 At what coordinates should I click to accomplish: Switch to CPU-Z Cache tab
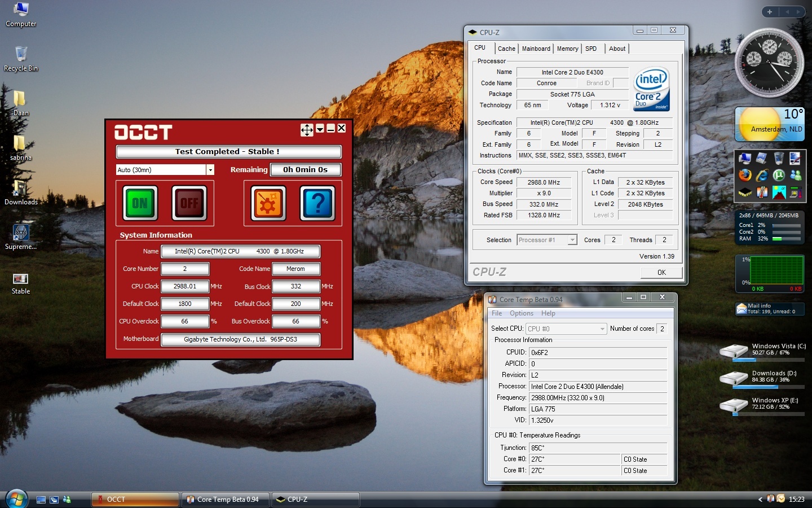coord(506,49)
